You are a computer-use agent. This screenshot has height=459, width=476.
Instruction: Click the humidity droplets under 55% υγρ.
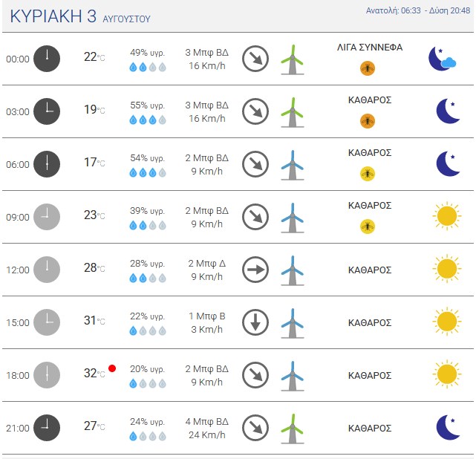tap(148, 120)
